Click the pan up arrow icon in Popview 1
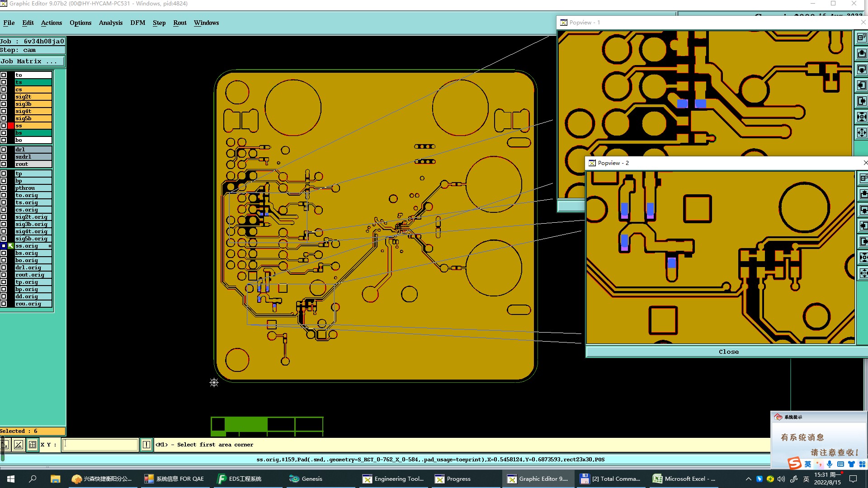This screenshot has width=868, height=488. (x=862, y=54)
